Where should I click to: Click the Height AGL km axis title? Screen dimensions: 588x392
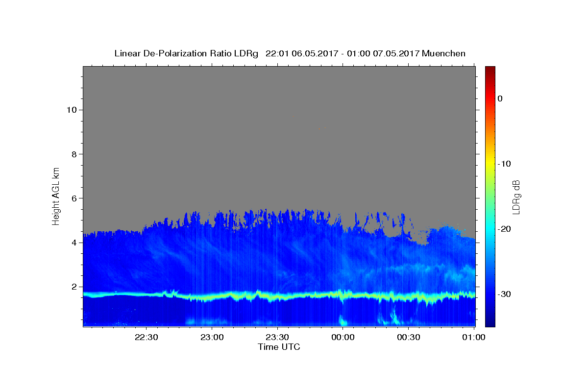[56, 196]
